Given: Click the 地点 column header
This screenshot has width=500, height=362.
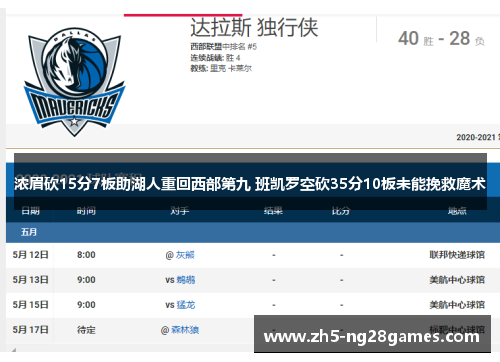Looking at the screenshot, I should point(457,211).
